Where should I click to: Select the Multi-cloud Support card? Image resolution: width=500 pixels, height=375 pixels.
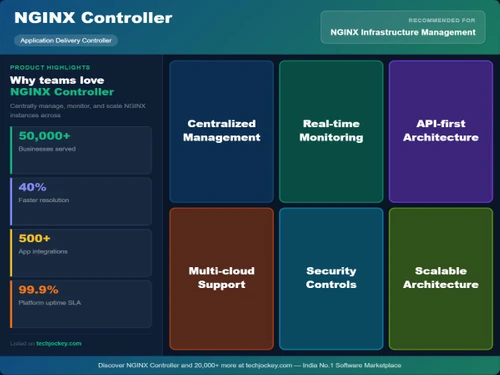(222, 279)
